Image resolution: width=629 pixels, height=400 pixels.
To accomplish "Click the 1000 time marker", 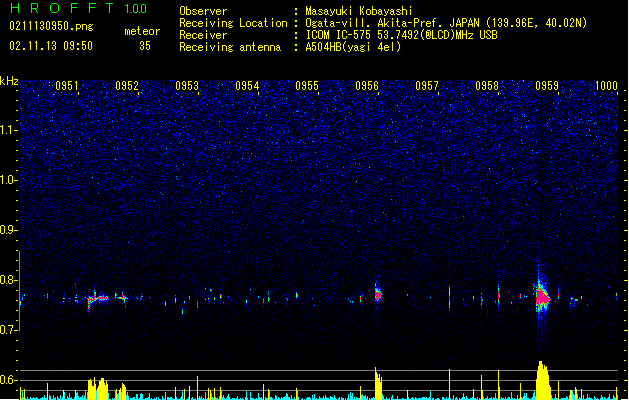I will click(606, 86).
